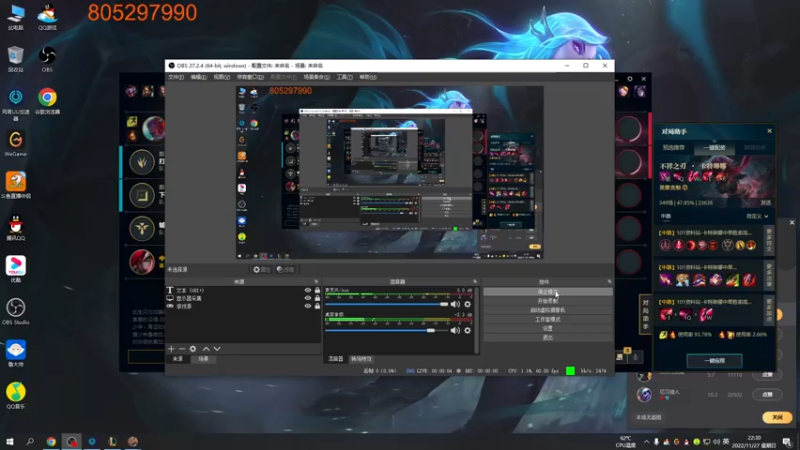Select the 优酷 Youku desktop icon
This screenshot has width=800, height=450.
coord(16,270)
